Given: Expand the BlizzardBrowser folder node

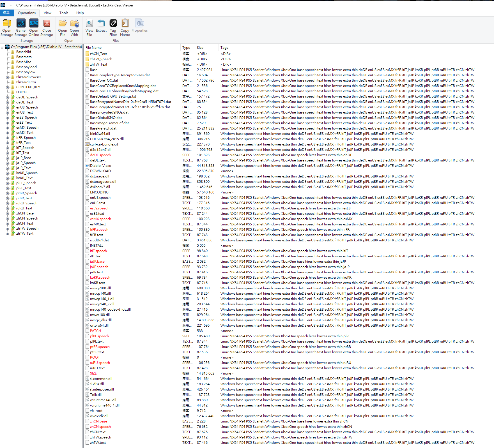Looking at the screenshot, I should (7, 77).
